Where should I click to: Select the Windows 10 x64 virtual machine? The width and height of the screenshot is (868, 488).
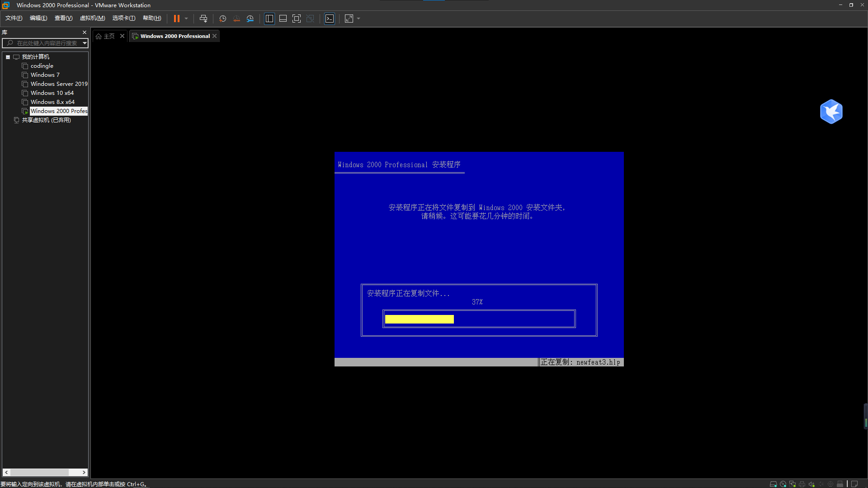point(52,93)
